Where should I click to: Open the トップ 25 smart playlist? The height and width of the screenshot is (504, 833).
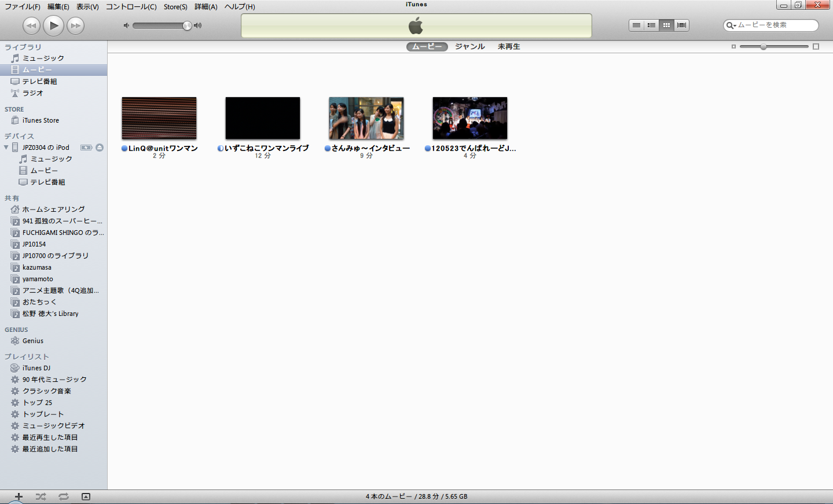pos(53,403)
